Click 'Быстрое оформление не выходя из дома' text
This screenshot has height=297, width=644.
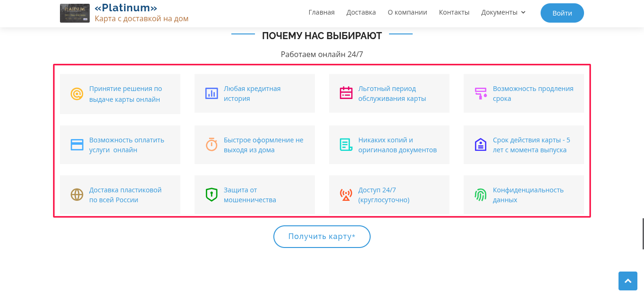(263, 145)
